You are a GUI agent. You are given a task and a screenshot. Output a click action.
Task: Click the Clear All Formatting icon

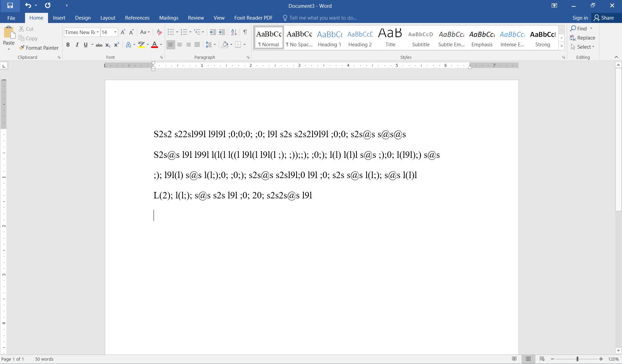[x=159, y=32]
